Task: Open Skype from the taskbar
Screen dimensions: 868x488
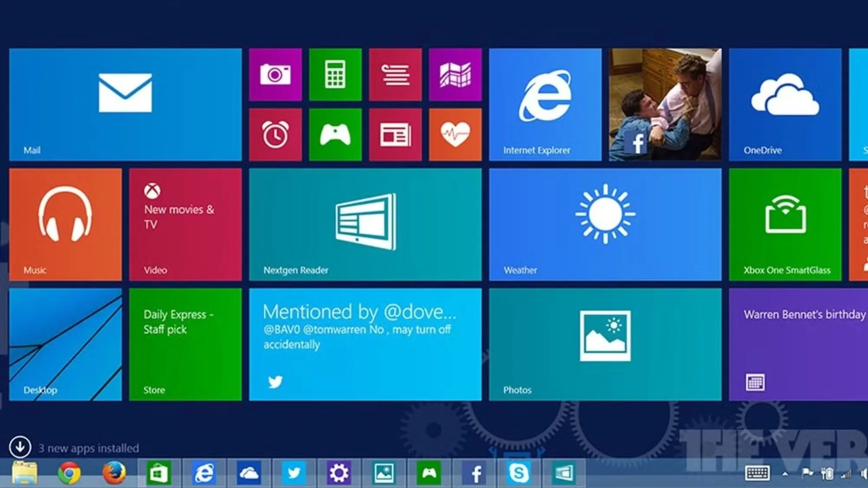Action: pos(519,473)
